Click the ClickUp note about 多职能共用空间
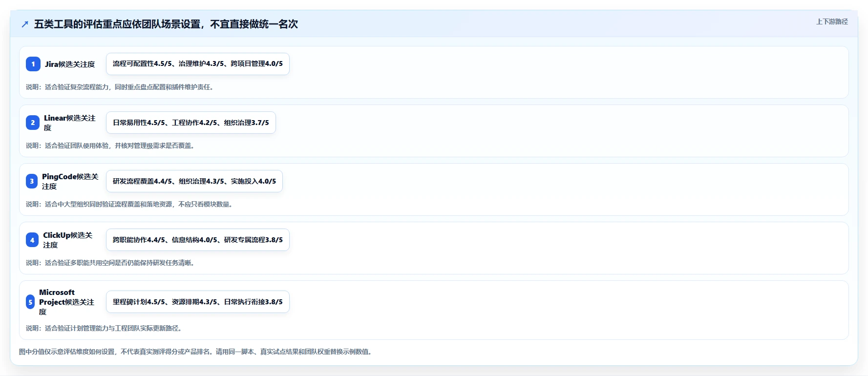 pos(110,263)
